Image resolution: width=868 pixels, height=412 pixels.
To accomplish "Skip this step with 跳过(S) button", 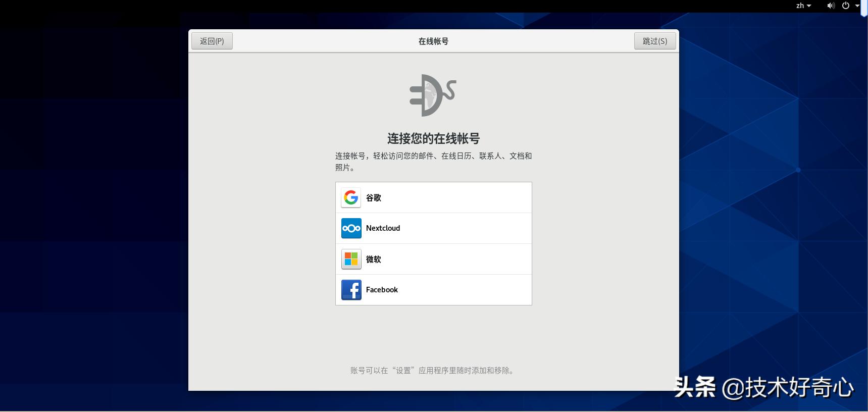I will (x=655, y=41).
